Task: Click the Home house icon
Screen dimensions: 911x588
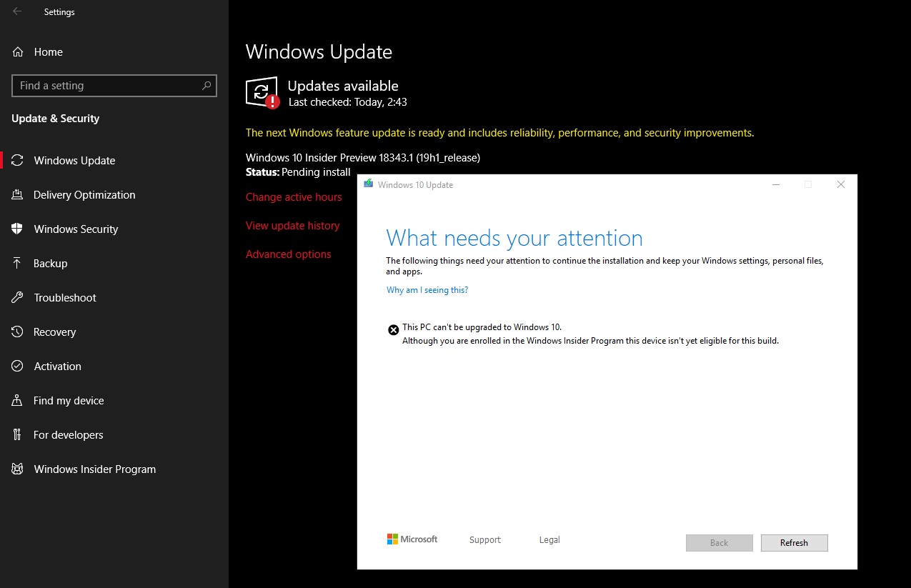Action: (18, 52)
